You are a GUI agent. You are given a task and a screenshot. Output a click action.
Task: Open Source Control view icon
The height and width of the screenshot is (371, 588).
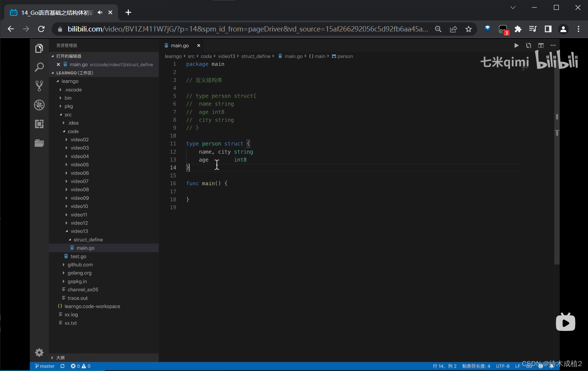39,86
